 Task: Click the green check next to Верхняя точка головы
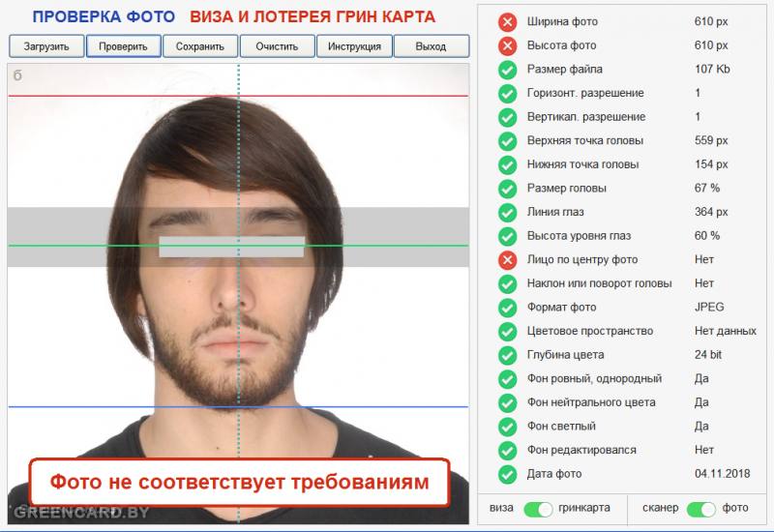point(507,141)
